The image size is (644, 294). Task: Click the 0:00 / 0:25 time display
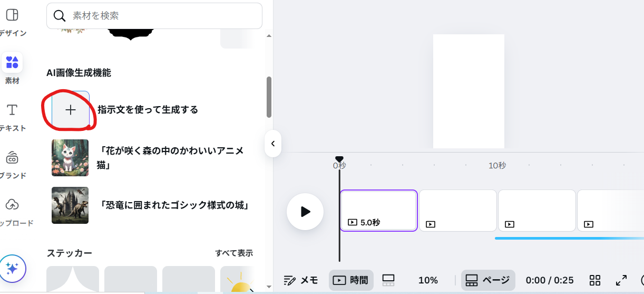550,280
